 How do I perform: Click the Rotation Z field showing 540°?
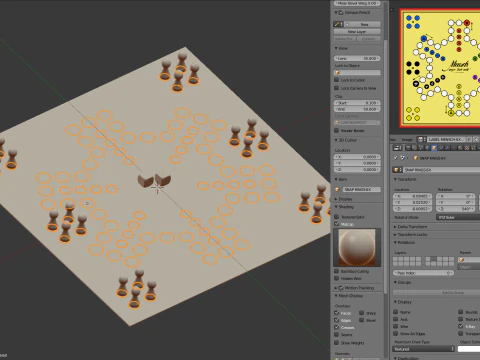point(456,209)
